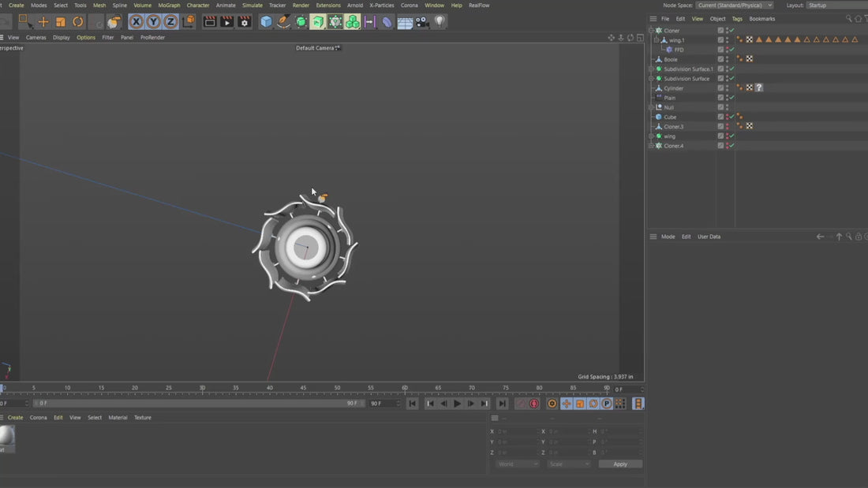Click the Render Settings gear-clapper icon

pos(245,22)
